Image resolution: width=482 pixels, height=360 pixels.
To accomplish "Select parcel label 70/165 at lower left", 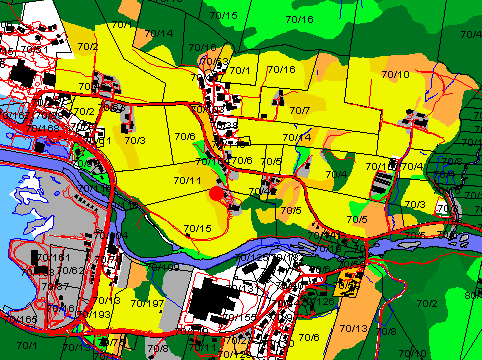I will coord(21,320).
